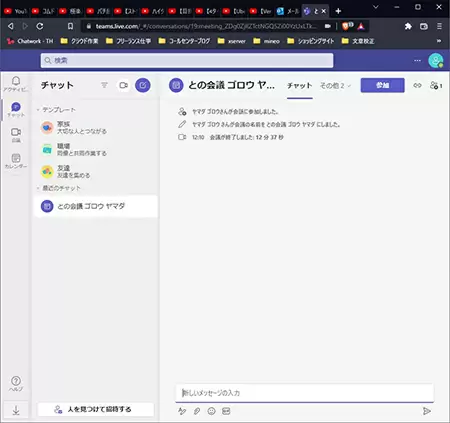Start a new chat with compose icon

pos(143,85)
